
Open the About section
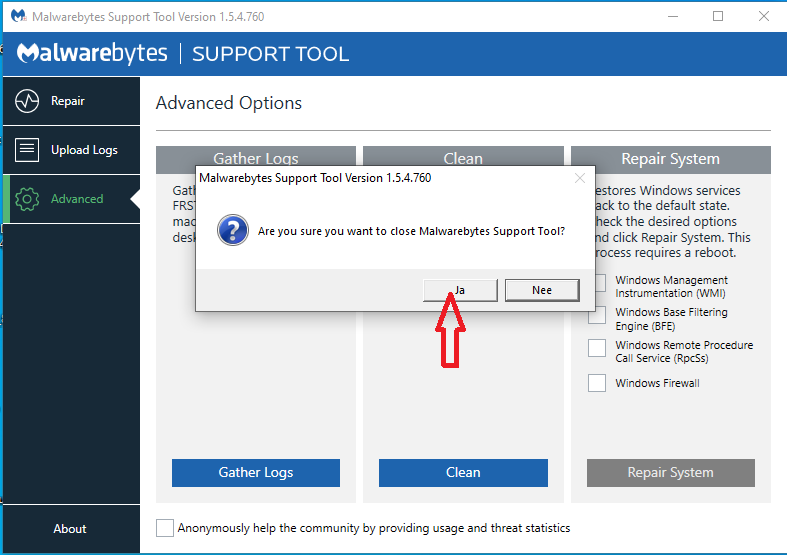point(70,528)
